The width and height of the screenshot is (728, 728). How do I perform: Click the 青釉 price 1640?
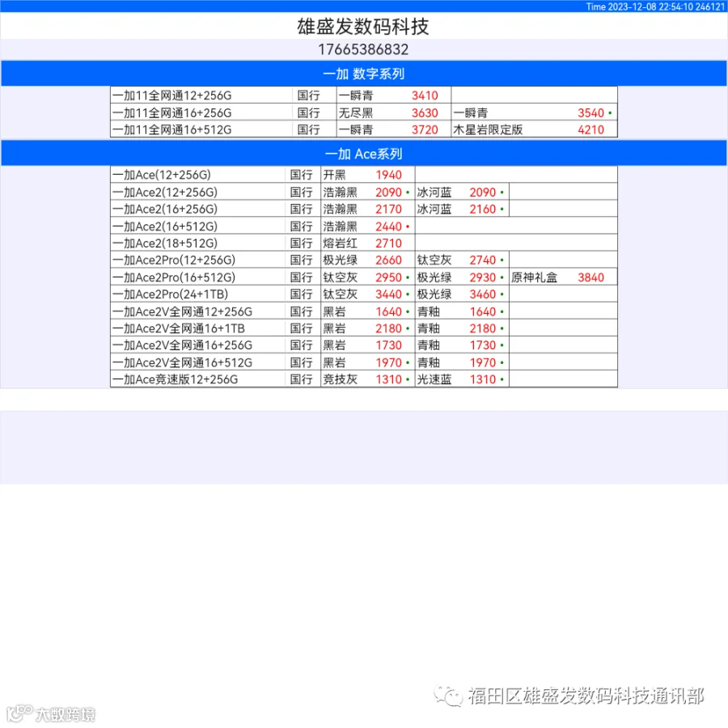point(483,311)
